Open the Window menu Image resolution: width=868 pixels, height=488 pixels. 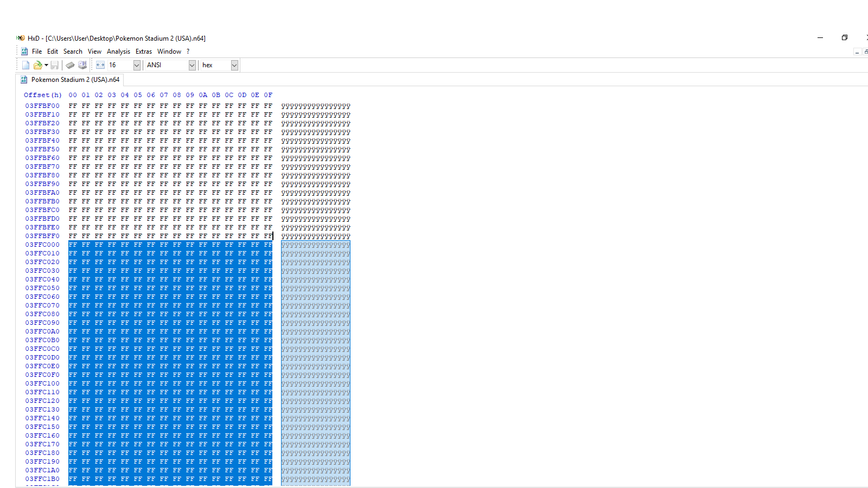pos(169,52)
